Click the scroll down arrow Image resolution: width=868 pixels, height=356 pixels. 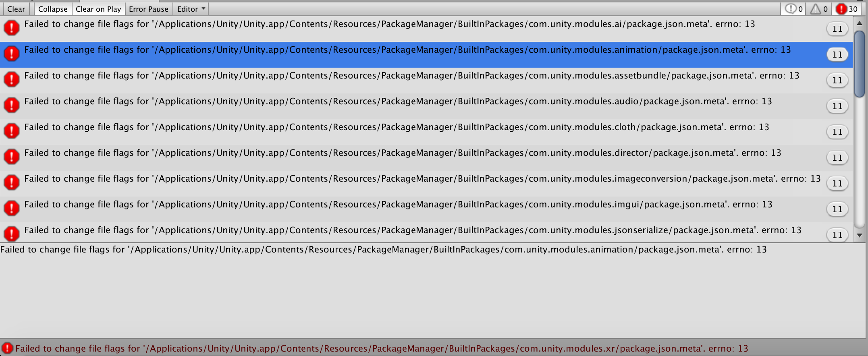[x=859, y=236]
